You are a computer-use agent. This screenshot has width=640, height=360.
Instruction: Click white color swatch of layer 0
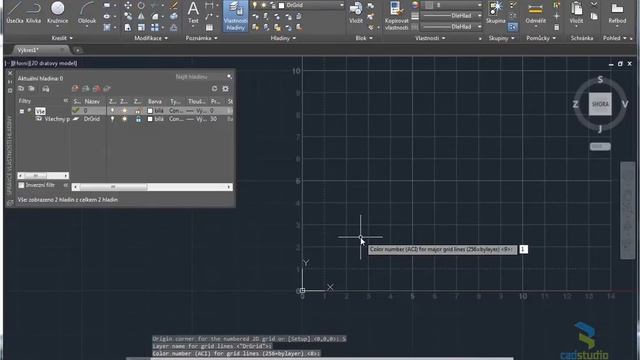point(150,111)
